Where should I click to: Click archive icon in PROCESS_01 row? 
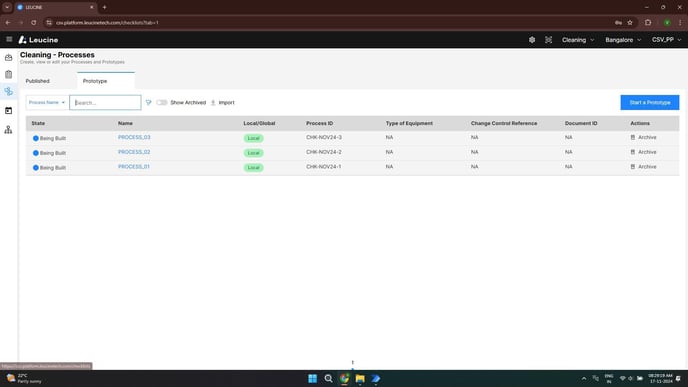pyautogui.click(x=633, y=167)
